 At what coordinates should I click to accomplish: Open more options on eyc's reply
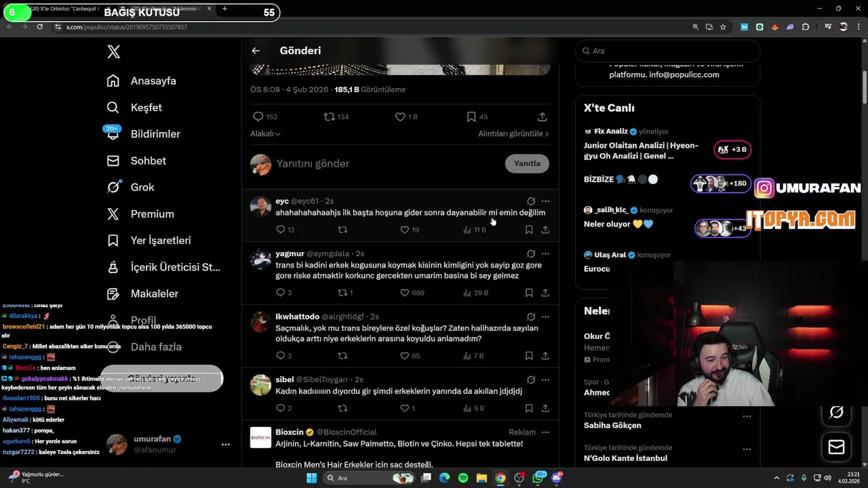tap(545, 201)
